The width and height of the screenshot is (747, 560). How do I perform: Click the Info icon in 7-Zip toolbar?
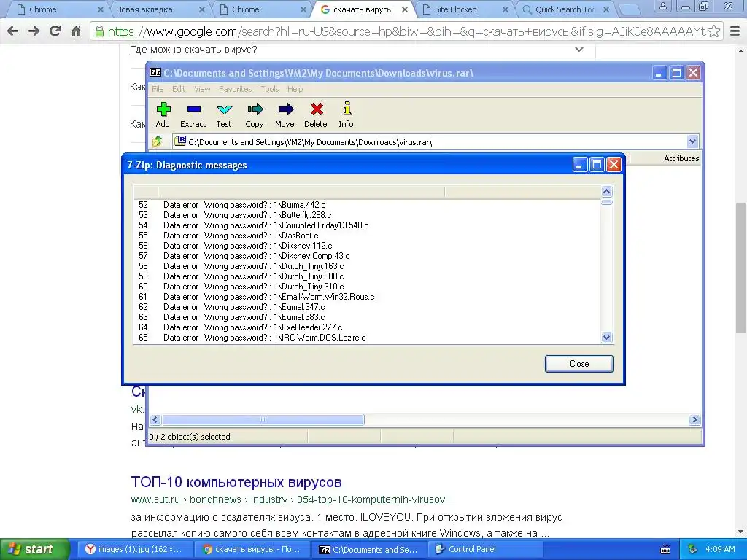click(347, 114)
